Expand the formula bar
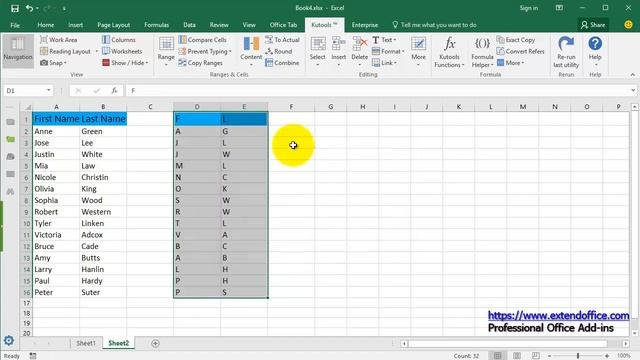 [x=633, y=91]
